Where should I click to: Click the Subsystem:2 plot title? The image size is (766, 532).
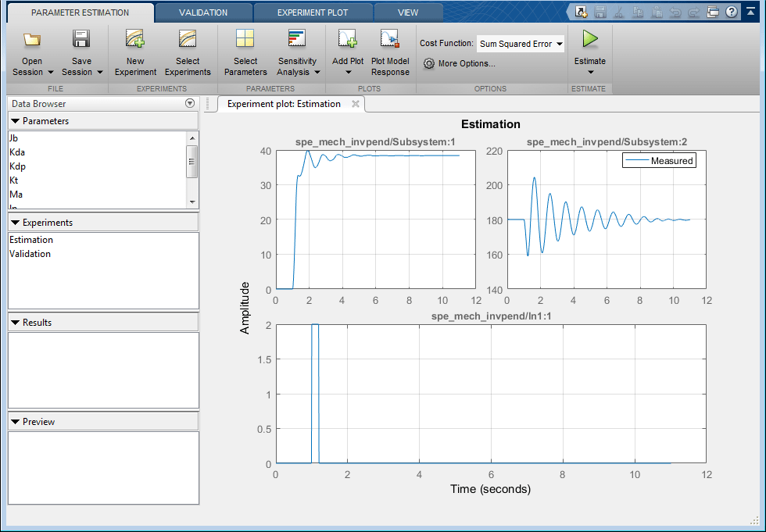click(x=607, y=142)
